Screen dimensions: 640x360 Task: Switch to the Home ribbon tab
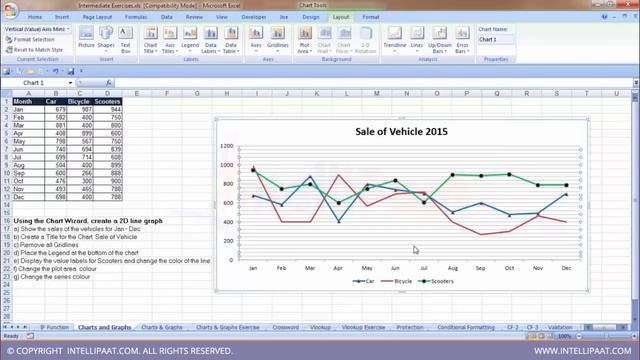pyautogui.click(x=35, y=17)
